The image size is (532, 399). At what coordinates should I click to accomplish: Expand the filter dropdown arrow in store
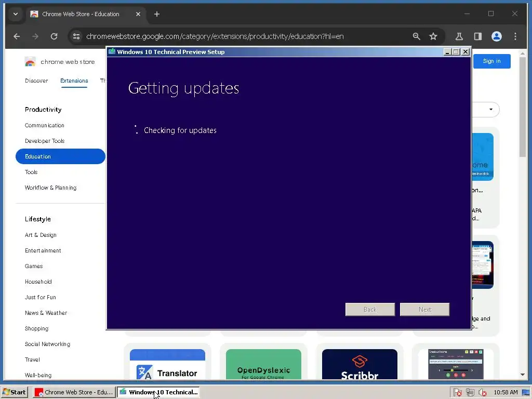[491, 109]
